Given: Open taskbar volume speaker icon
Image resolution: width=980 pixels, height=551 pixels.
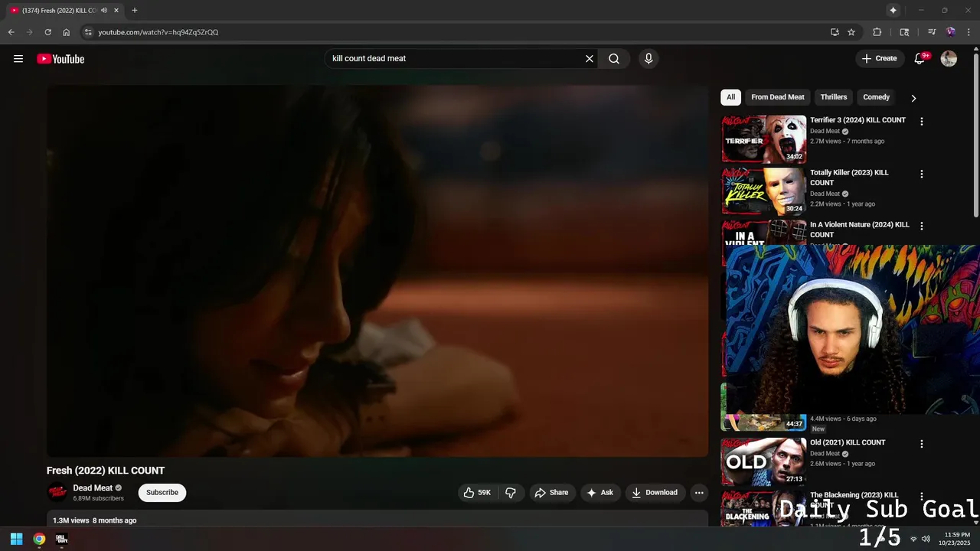Looking at the screenshot, I should tap(926, 539).
